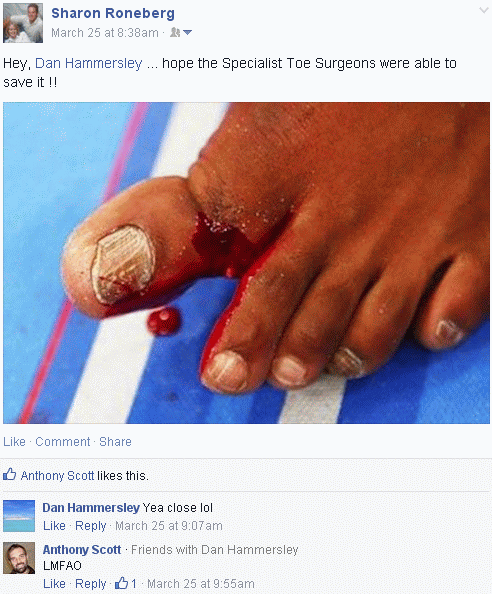View the like count on Anthony's comment
492x594 pixels.
click(126, 583)
